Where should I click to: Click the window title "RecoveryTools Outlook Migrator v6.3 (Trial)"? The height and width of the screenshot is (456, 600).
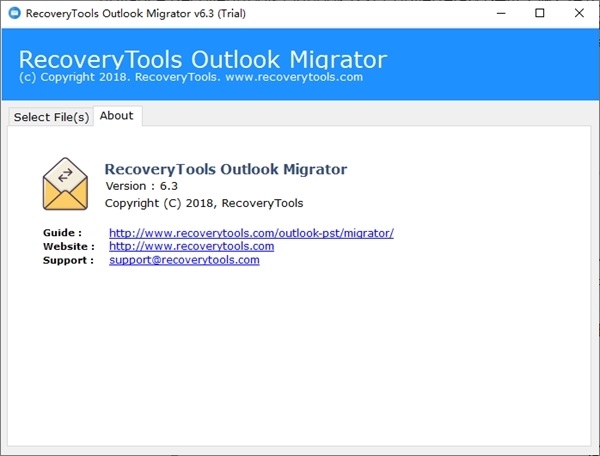click(x=136, y=14)
